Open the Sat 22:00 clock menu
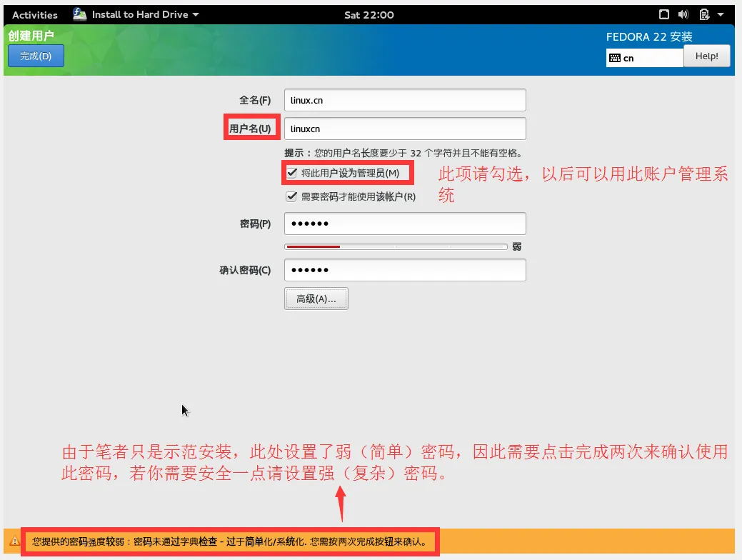 coord(369,15)
